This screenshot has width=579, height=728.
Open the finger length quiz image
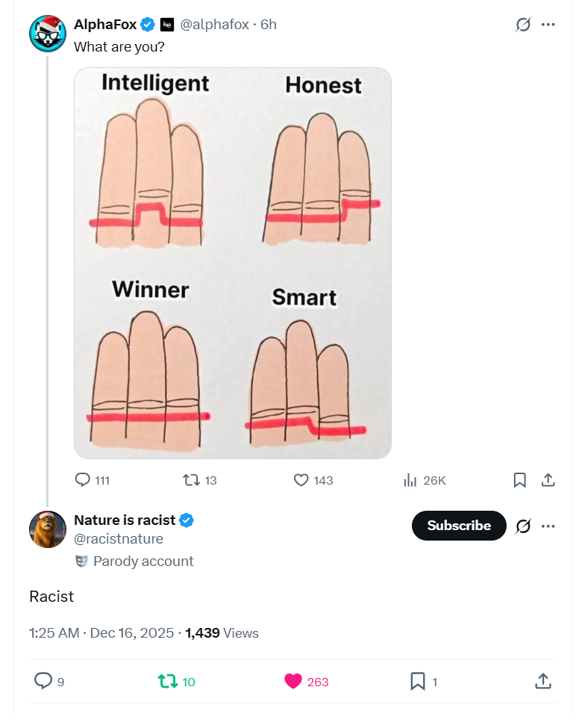233,263
